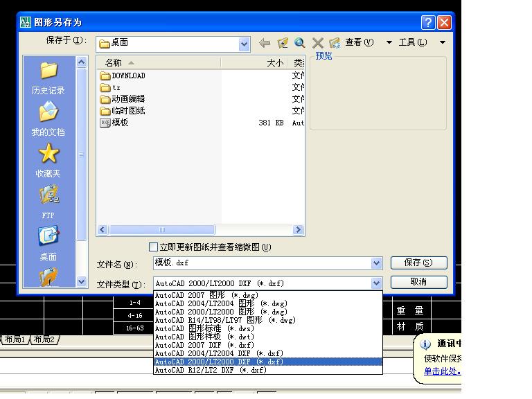532x399 pixels.
Task: Select the 桌面 desktop shortcut in sidebar
Action: pyautogui.click(x=48, y=243)
